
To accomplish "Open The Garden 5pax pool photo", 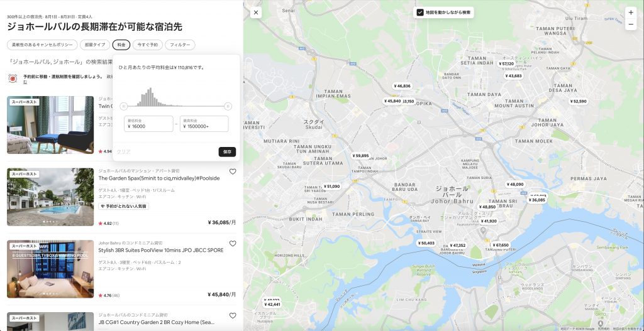I will click(50, 197).
